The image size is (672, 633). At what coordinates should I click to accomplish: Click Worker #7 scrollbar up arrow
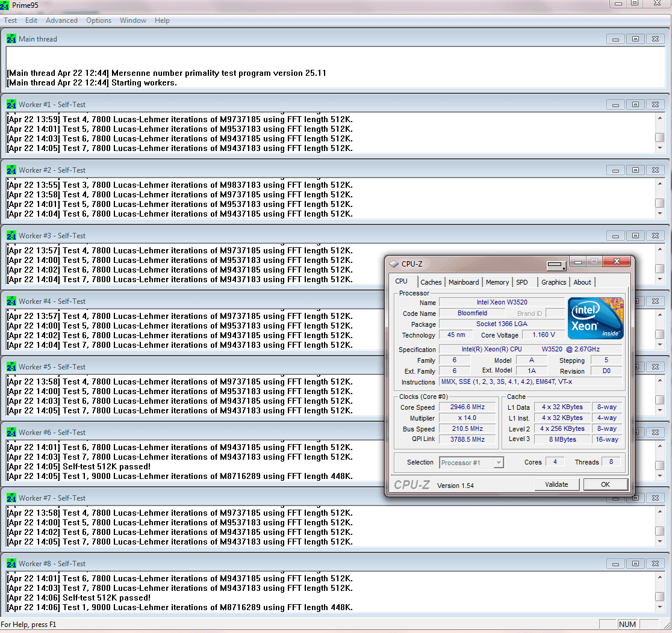(660, 511)
